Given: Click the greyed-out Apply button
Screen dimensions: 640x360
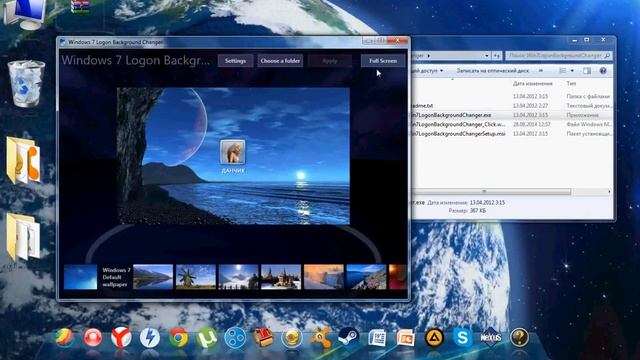Looking at the screenshot, I should [330, 61].
